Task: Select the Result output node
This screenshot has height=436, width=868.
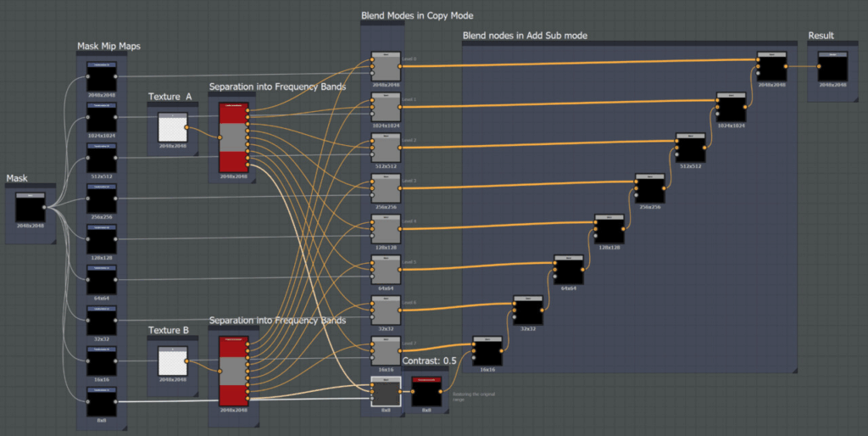Action: 832,66
